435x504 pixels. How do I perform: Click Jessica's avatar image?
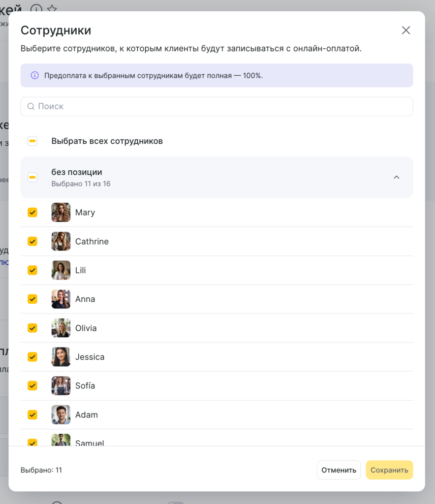pos(61,357)
